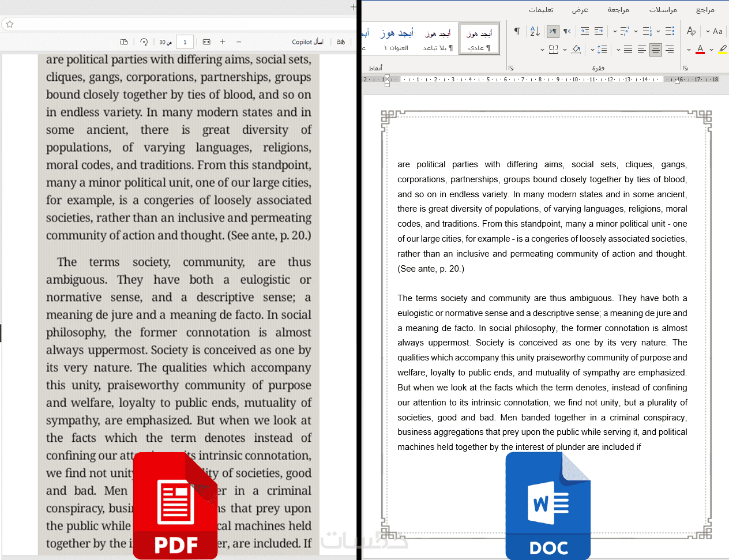Rotate the PDF page
Viewport: 729px width, 560px height.
point(144,42)
